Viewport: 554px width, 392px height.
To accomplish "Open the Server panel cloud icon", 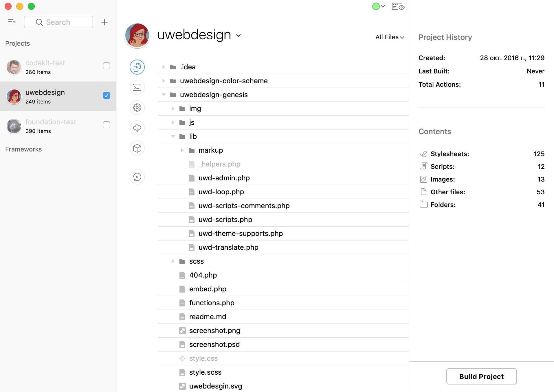I will [x=137, y=128].
